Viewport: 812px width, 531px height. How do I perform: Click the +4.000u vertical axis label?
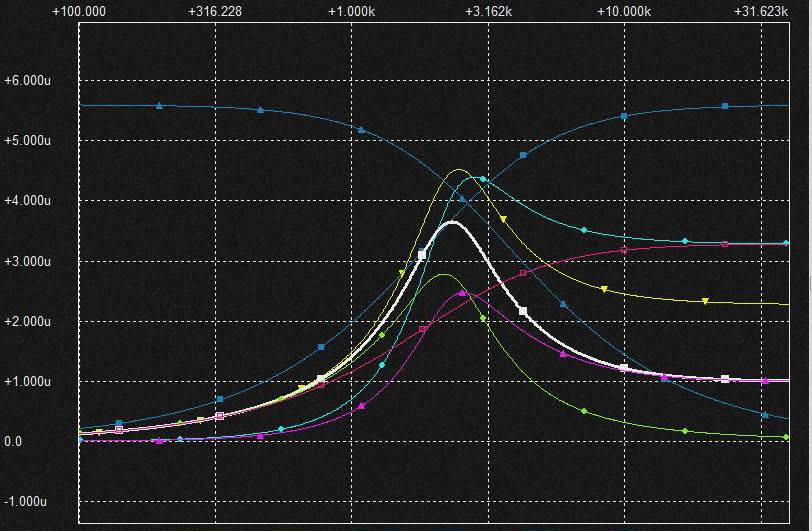pyautogui.click(x=27, y=201)
